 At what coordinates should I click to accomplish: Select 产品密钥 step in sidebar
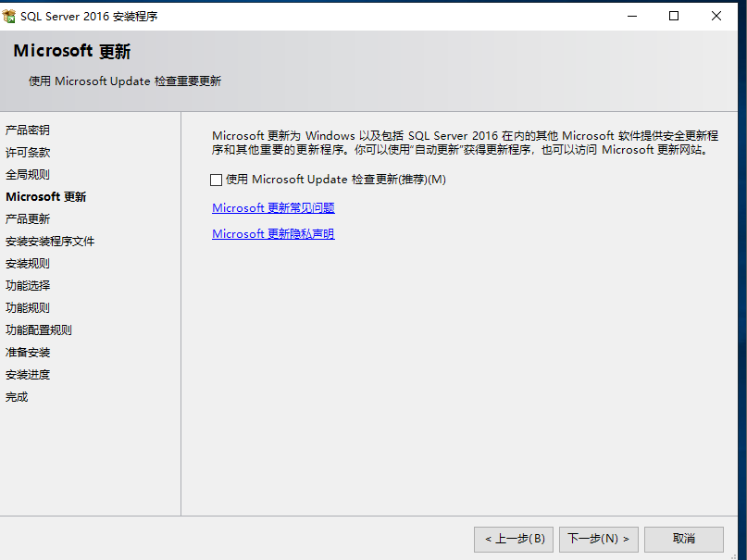[28, 130]
